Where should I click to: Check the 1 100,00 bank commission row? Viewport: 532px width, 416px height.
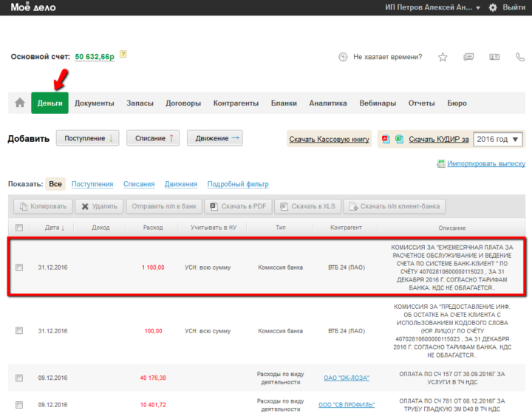(x=19, y=267)
